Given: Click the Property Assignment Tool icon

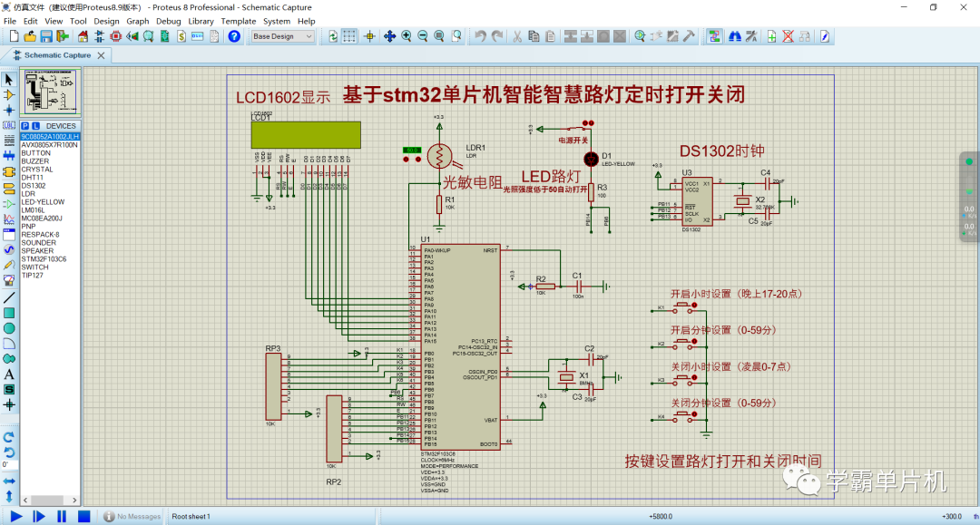Looking at the screenshot, I should coord(752,36).
